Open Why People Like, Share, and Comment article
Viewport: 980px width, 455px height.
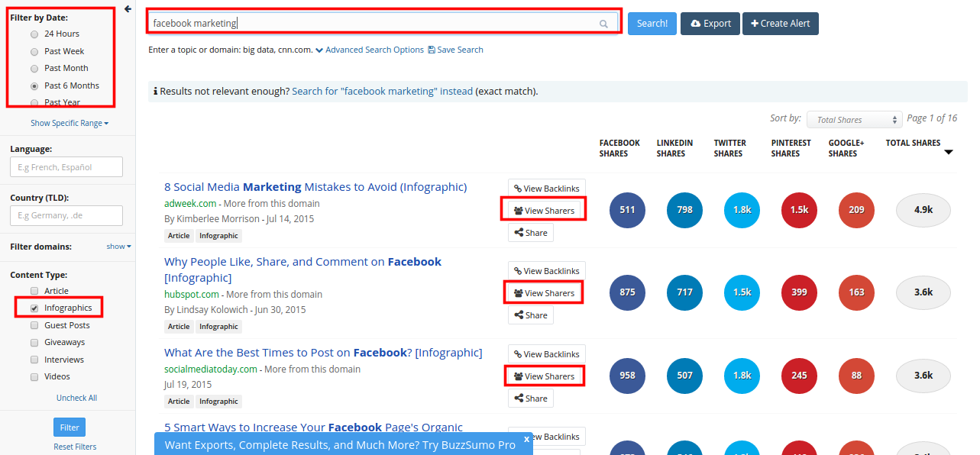tap(302, 269)
